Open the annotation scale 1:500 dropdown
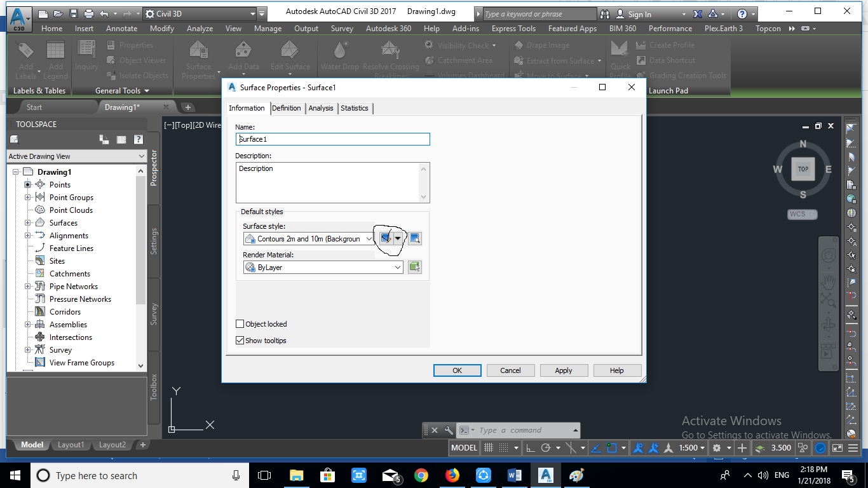This screenshot has height=488, width=868. tap(693, 448)
